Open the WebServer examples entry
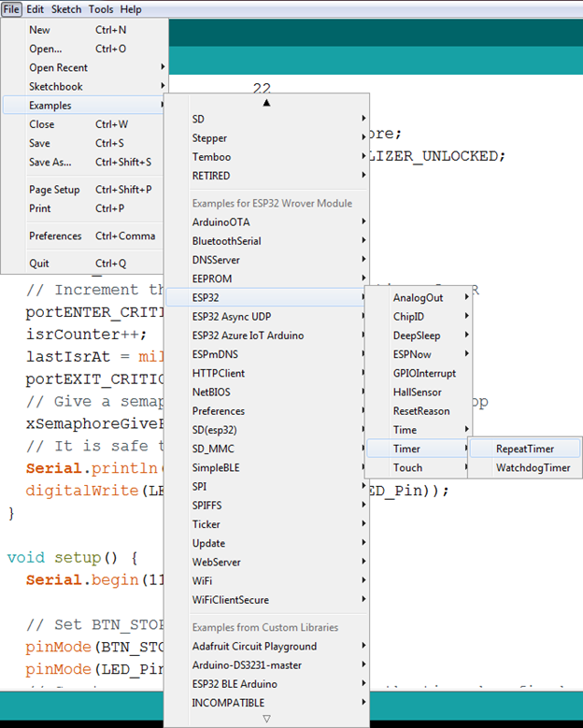 266,563
